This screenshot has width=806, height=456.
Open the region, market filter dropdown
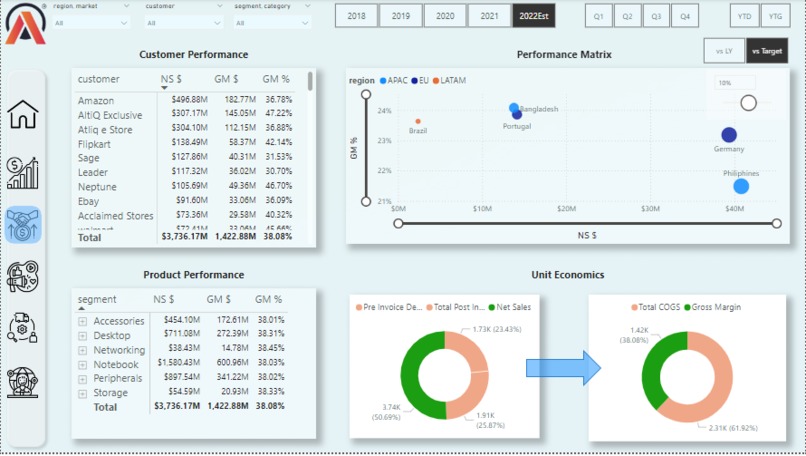point(91,23)
